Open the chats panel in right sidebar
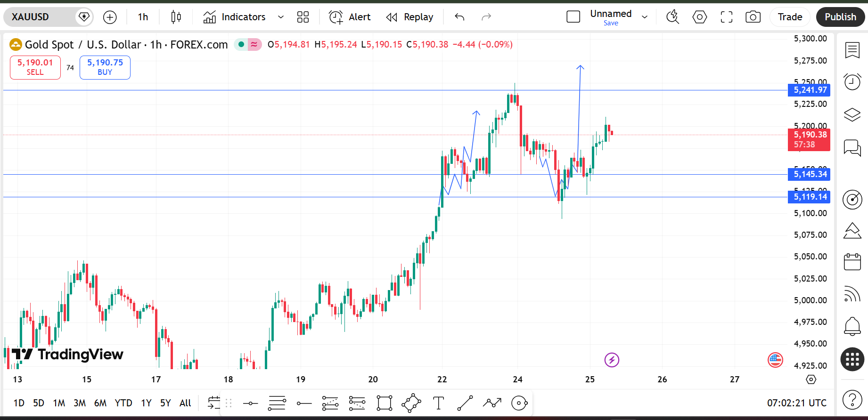The image size is (868, 420). [852, 148]
